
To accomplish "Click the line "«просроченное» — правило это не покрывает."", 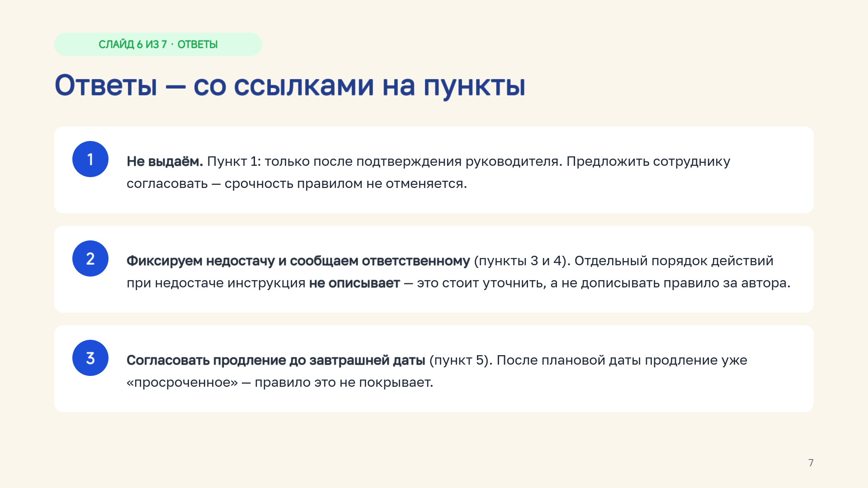I will point(280,382).
